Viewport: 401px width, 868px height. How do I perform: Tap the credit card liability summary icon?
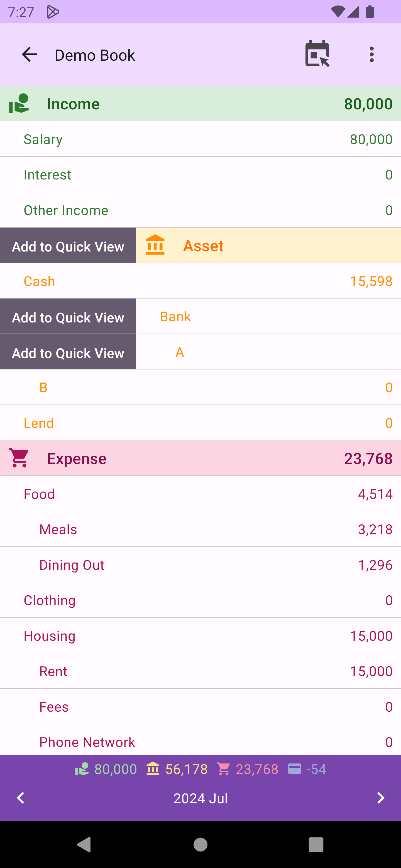[x=294, y=769]
